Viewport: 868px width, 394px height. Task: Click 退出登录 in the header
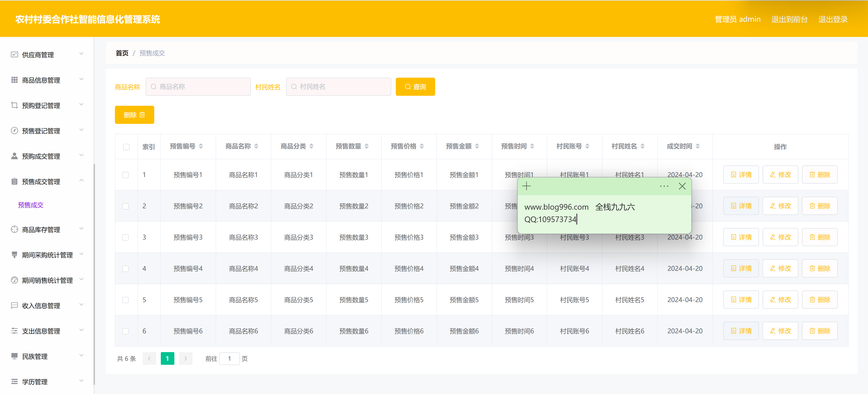pos(833,19)
